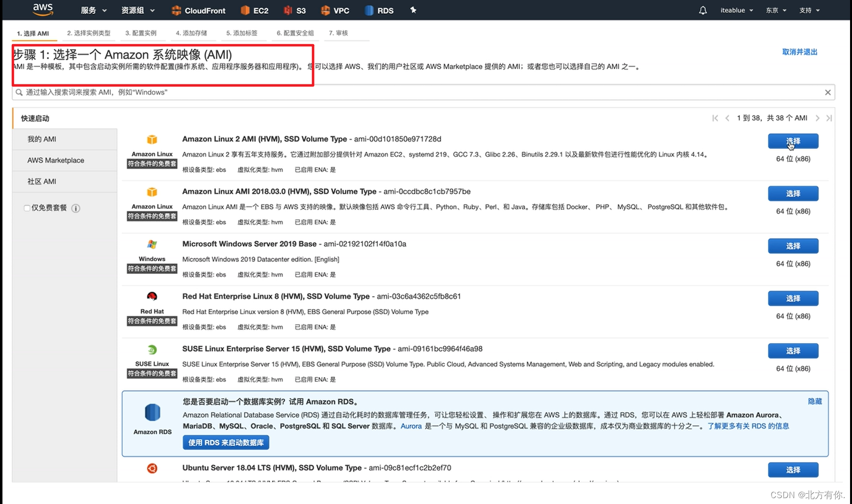The width and height of the screenshot is (852, 504).
Task: Open the S3 shortcut in top bar
Action: tap(295, 10)
